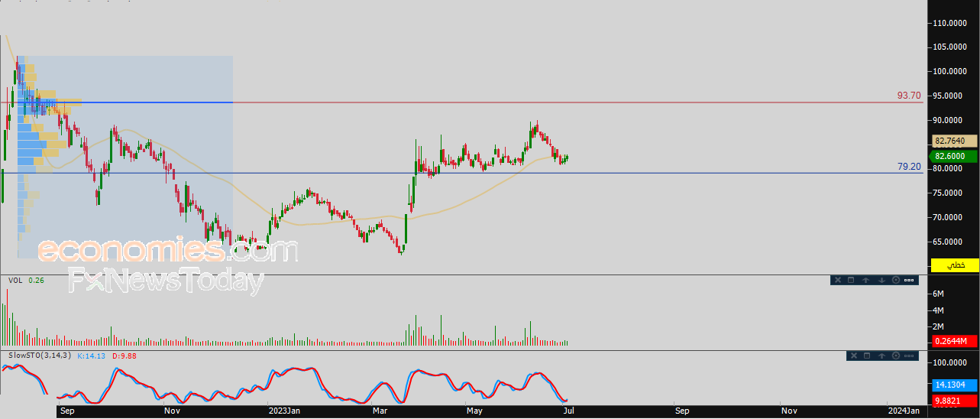Toggle the yellow خطي scale button

(955, 265)
